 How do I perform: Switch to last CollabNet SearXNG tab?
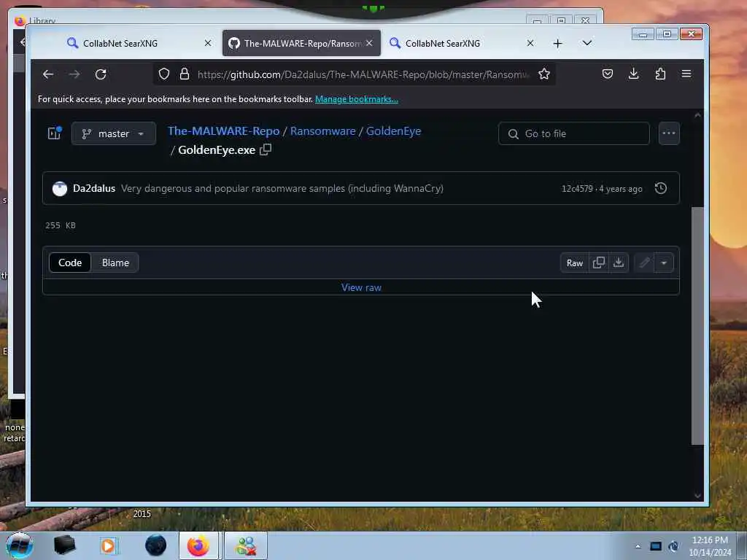(462, 43)
